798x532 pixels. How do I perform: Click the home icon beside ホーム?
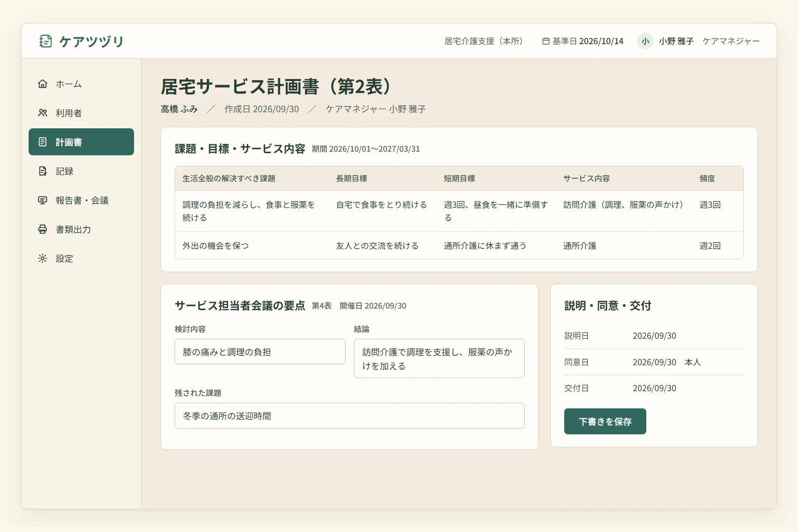(x=43, y=84)
